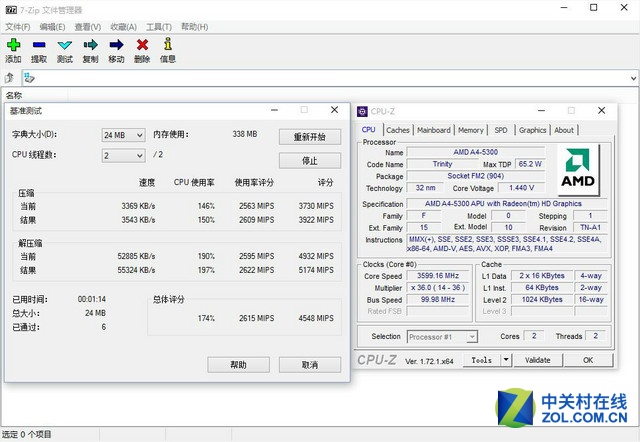Image resolution: width=640 pixels, height=442 pixels.
Task: Run the Test (测试) archive tool
Action: (x=65, y=44)
